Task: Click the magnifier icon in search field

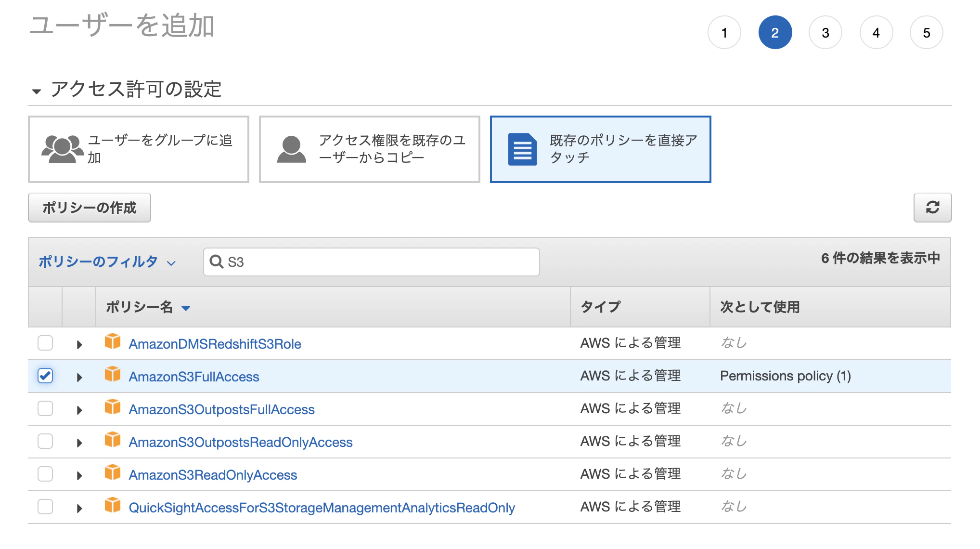Action: point(217,261)
